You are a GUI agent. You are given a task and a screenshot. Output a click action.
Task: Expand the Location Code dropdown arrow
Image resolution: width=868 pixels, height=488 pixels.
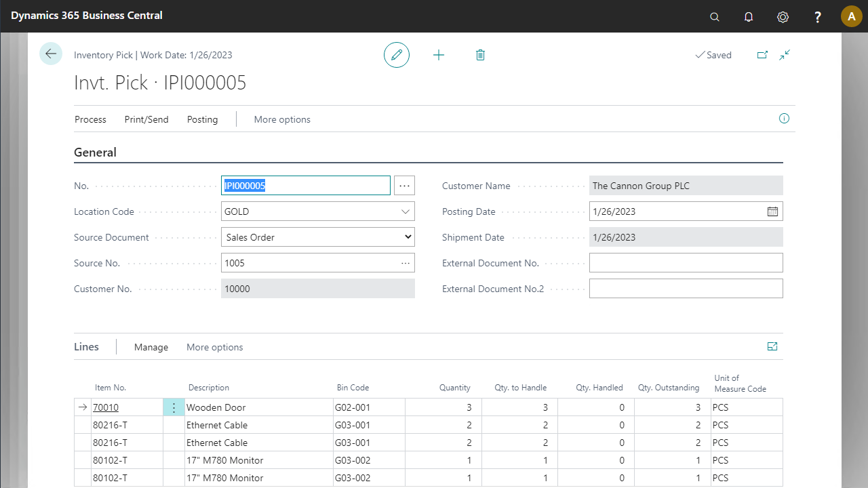pyautogui.click(x=406, y=211)
